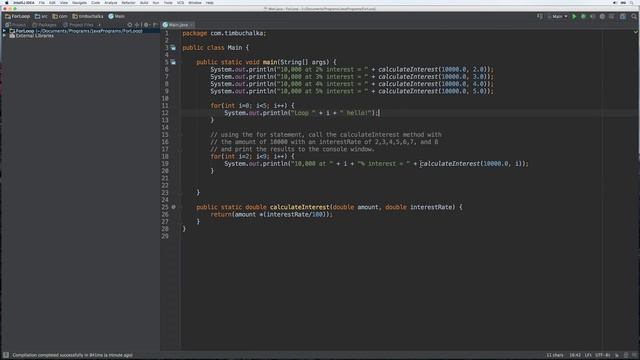This screenshot has height=360, width=640.
Task: Click the run gutter icon beside class Main
Action: (173, 48)
